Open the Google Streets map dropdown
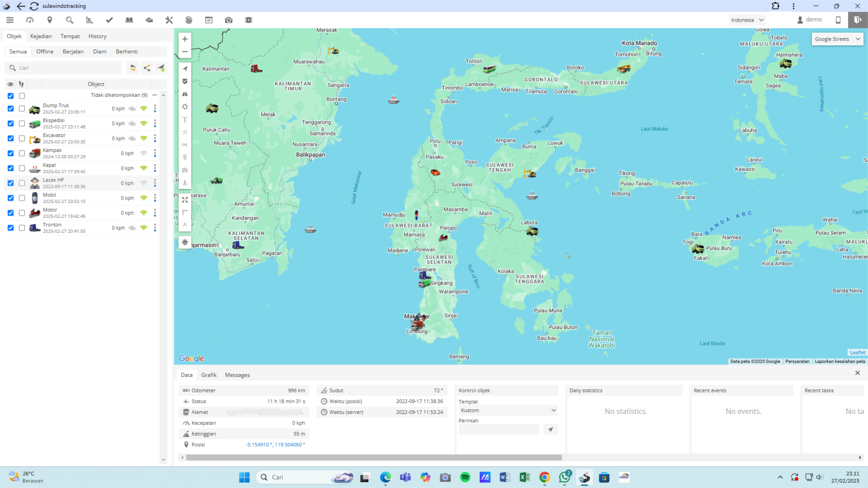This screenshot has height=488, width=868. click(837, 39)
